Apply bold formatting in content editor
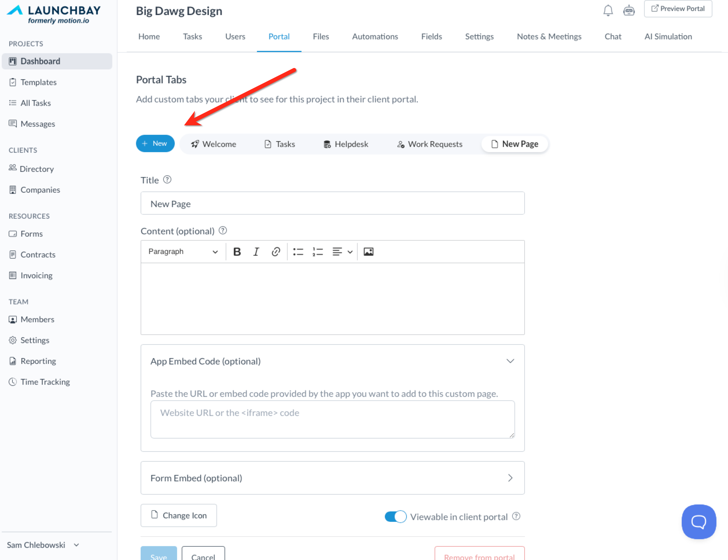 pos(237,252)
